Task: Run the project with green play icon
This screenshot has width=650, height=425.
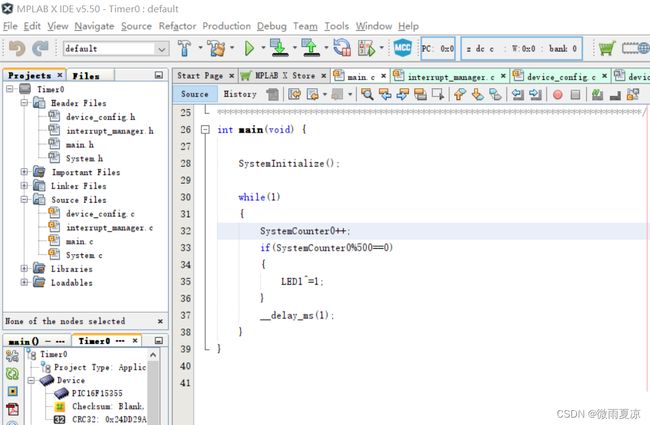Action: pos(249,48)
